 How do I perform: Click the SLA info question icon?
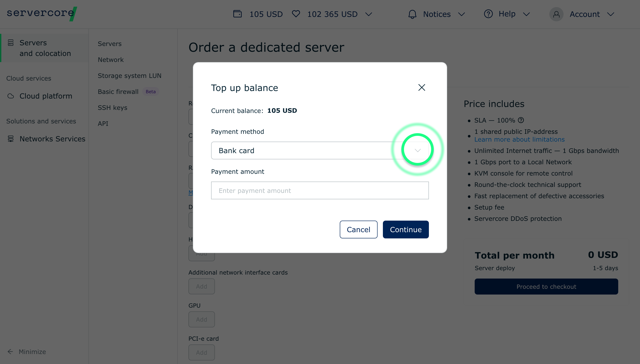click(x=521, y=120)
